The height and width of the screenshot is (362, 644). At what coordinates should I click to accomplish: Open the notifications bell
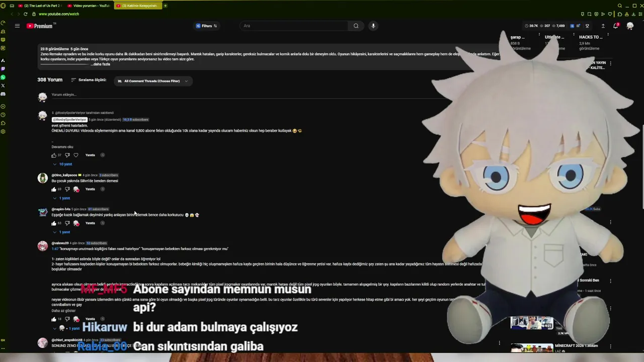(x=615, y=26)
